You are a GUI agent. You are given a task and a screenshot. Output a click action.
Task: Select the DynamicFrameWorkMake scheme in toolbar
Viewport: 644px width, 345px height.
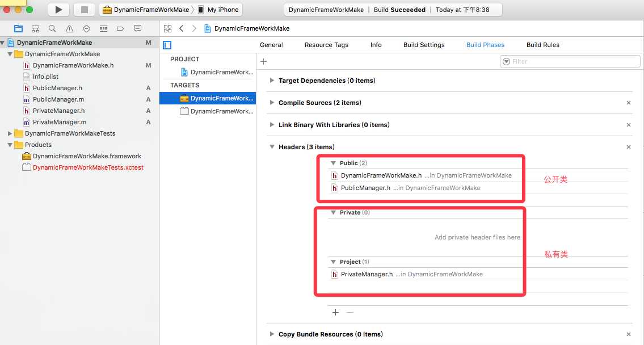[146, 10]
